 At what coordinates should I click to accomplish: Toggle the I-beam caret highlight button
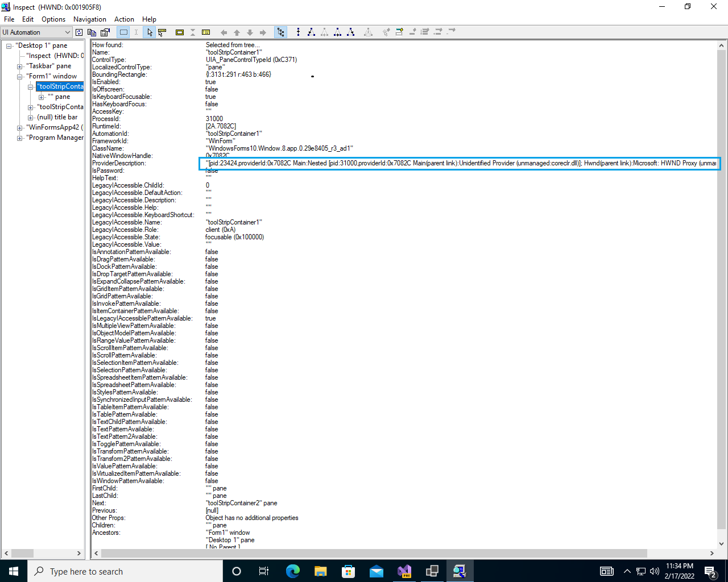click(x=136, y=32)
